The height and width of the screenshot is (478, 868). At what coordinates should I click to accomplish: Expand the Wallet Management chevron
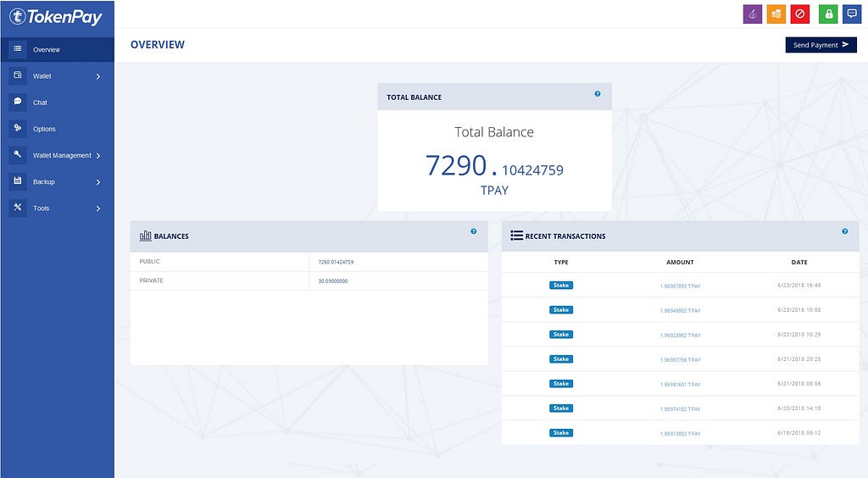(98, 155)
